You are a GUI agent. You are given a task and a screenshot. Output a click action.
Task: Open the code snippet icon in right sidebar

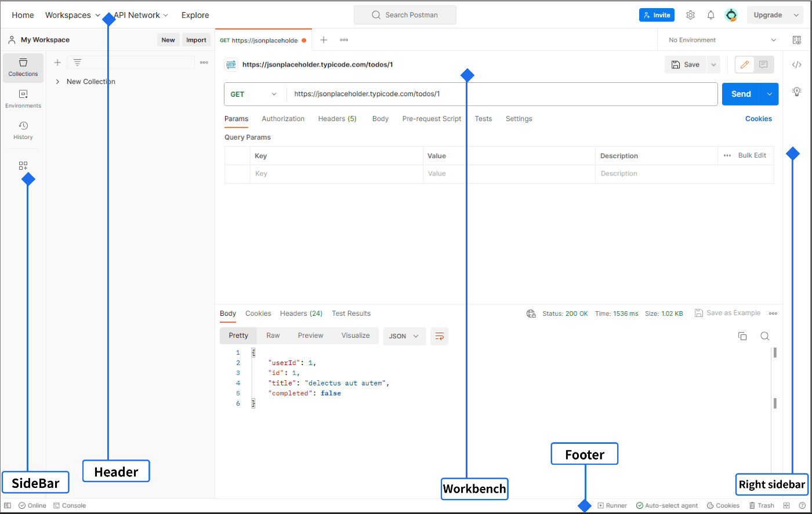(797, 65)
